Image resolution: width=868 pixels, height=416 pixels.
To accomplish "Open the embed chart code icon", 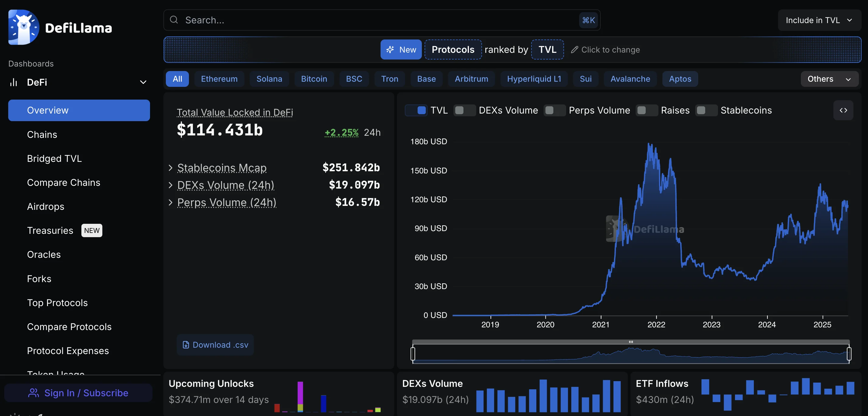I will 843,110.
